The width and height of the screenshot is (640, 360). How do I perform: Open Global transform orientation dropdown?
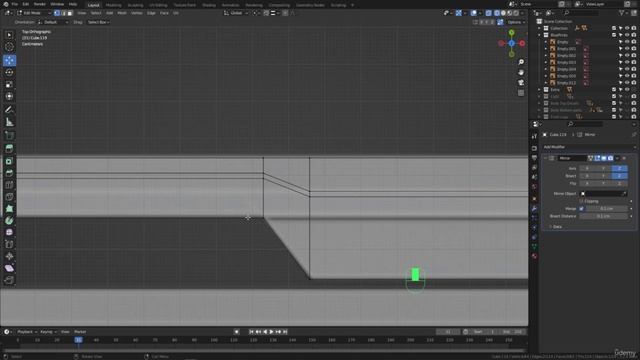click(x=236, y=13)
